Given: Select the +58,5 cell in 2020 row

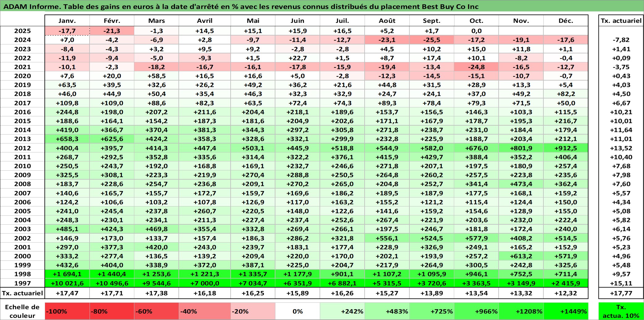Looking at the screenshot, I should coord(157,76).
